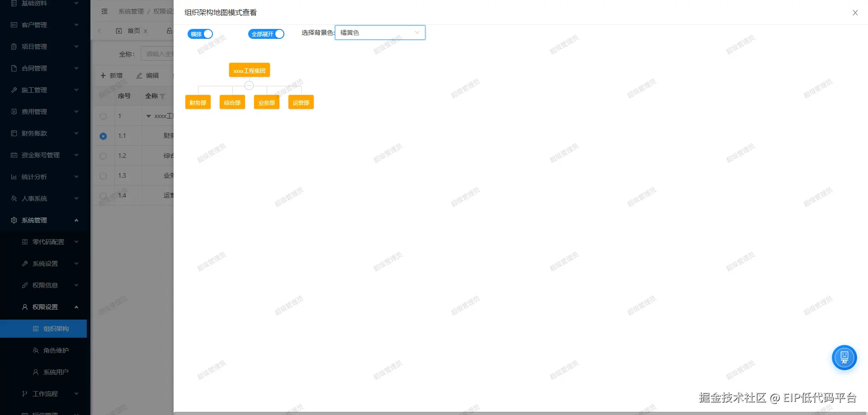The height and width of the screenshot is (415, 868).
Task: Open the 系统设置 submenu item
Action: click(x=43, y=264)
